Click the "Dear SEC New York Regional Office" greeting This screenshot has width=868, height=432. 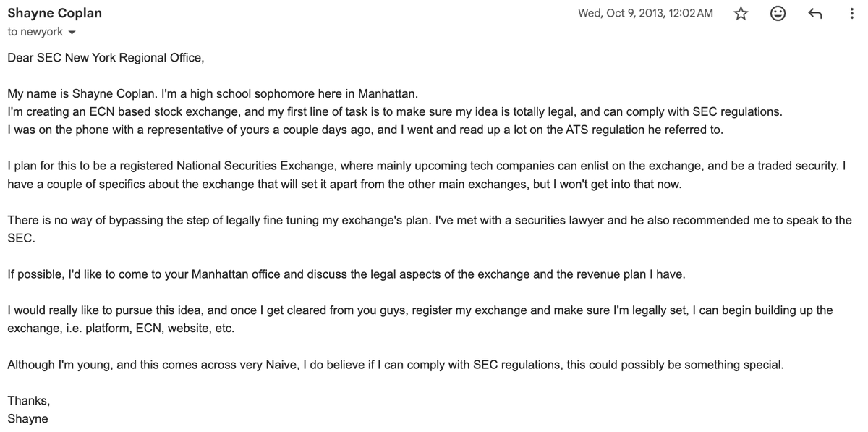tap(106, 58)
